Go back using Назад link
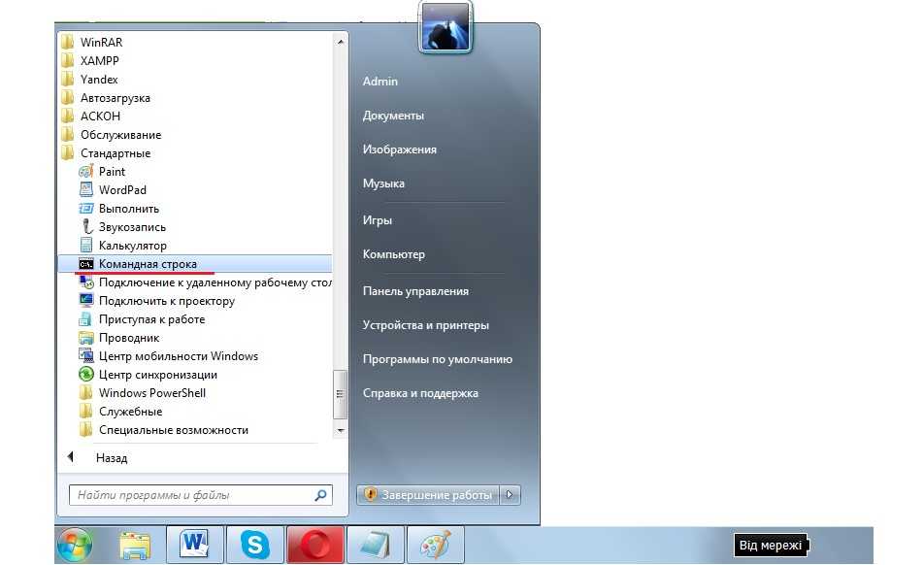Screen dimensions: 924x565 (111, 458)
